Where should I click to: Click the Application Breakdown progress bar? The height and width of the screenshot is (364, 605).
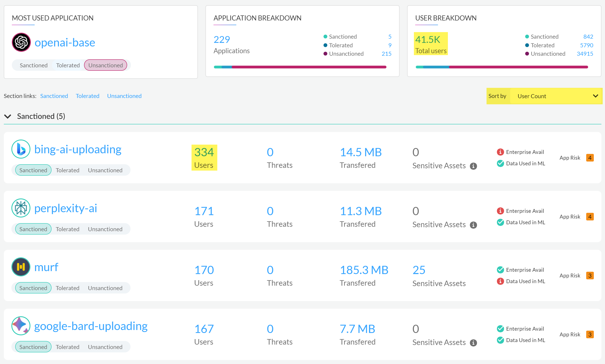click(300, 67)
